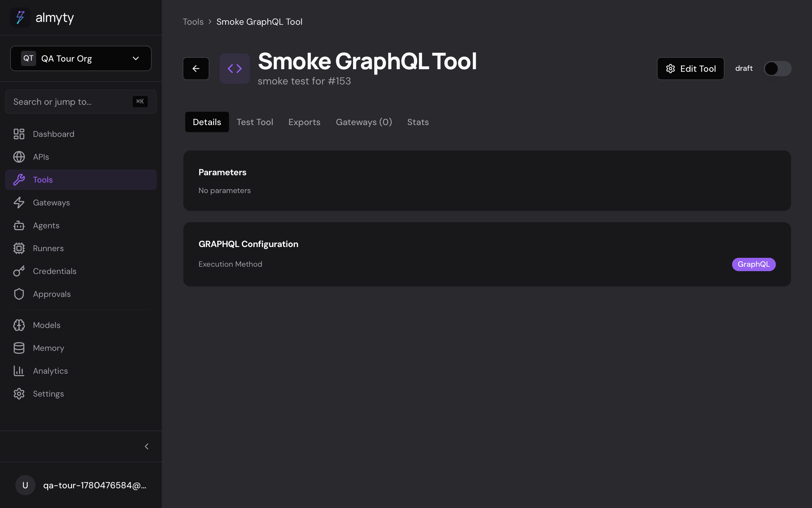Viewport: 812px width, 508px height.
Task: Open the Runners page
Action: click(x=81, y=248)
